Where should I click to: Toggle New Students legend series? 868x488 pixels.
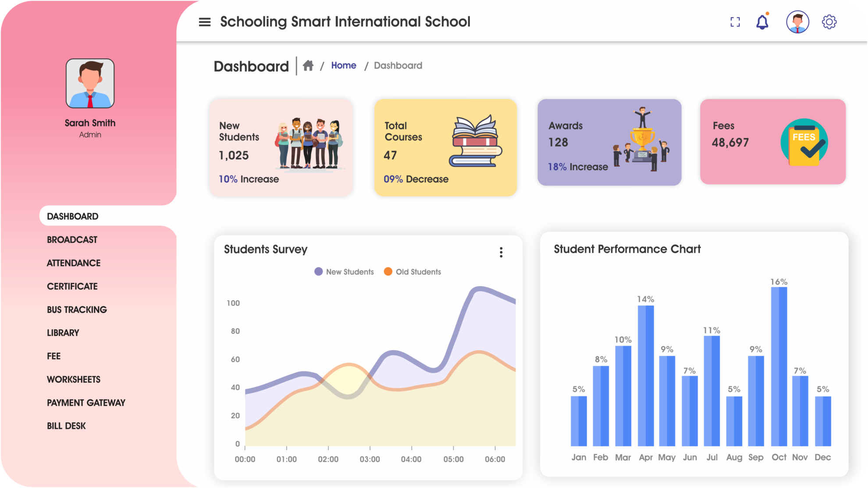pyautogui.click(x=344, y=272)
